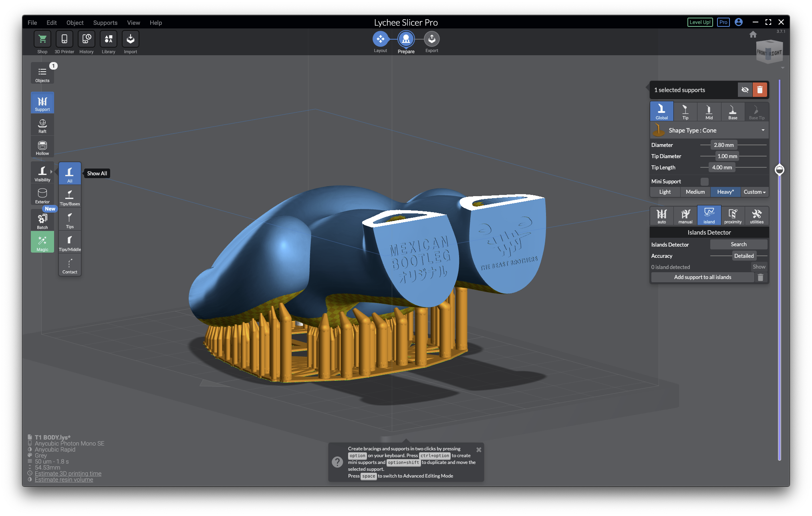Show only support Tips

pyautogui.click(x=70, y=220)
